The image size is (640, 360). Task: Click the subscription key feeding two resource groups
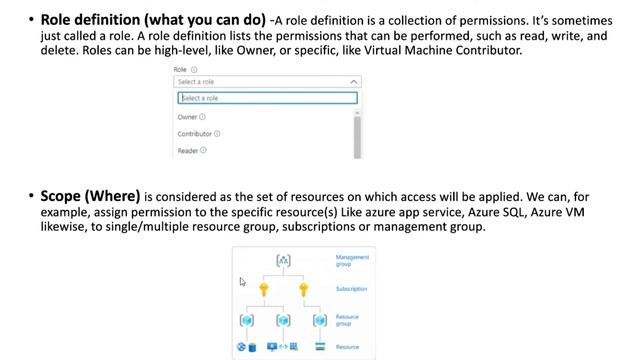264,289
